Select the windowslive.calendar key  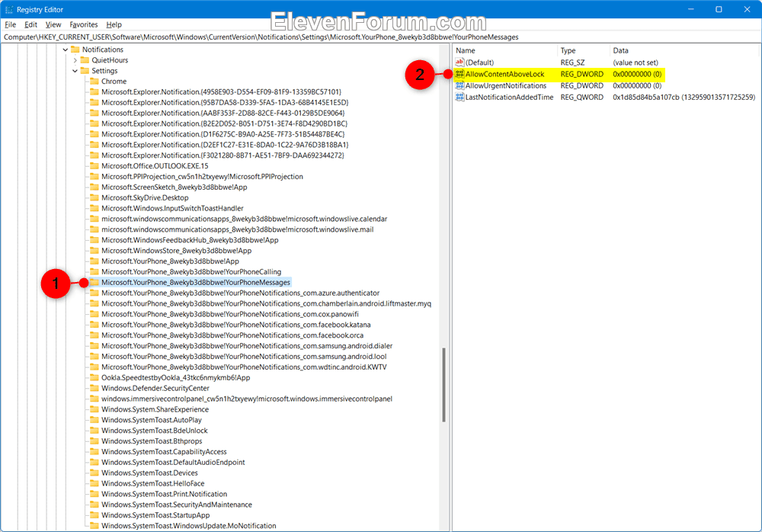click(245, 219)
